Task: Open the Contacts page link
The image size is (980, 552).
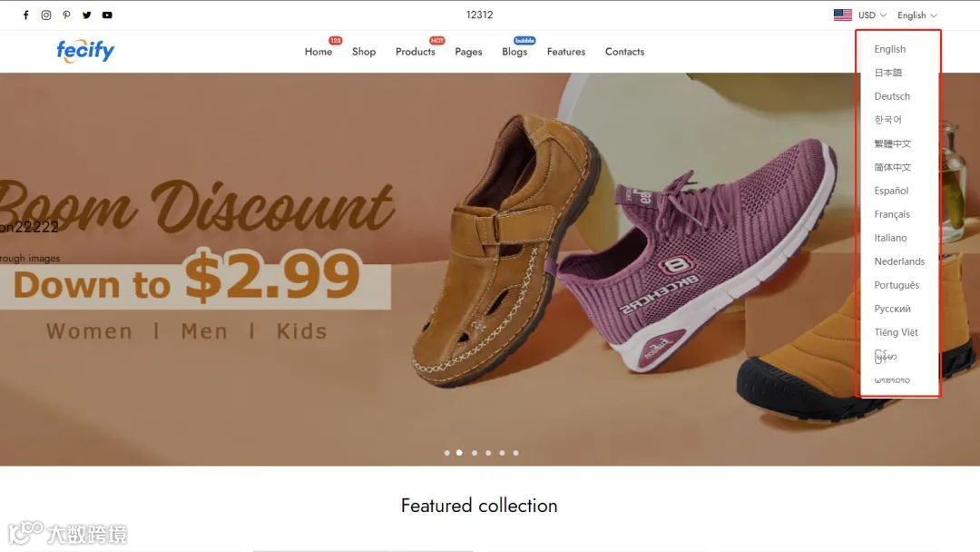Action: click(x=624, y=51)
